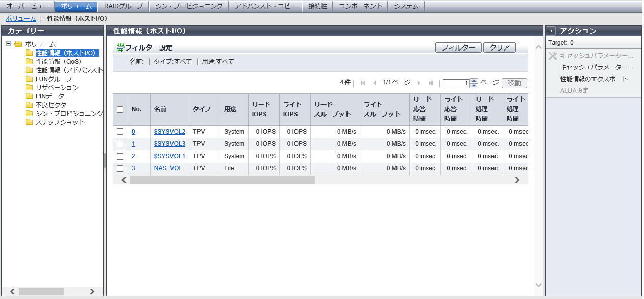Open the RAIDグループ tab
Viewport: 644px width, 299px height.
(x=123, y=6)
